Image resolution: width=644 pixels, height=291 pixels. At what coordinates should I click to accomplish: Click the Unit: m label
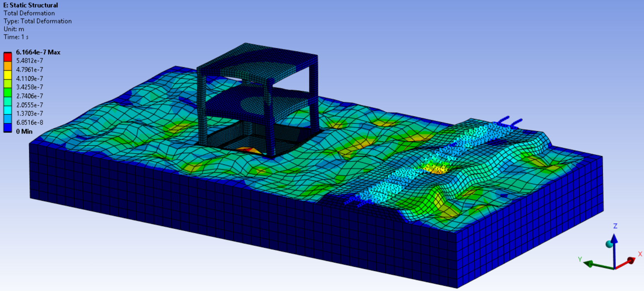pyautogui.click(x=14, y=29)
